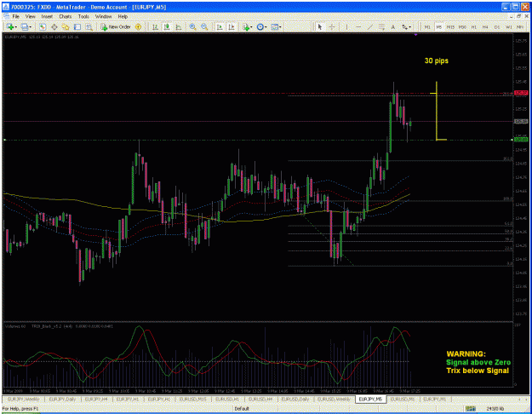Toggle the Terminal panel
Viewport: 532px width, 414px height.
[x=77, y=26]
